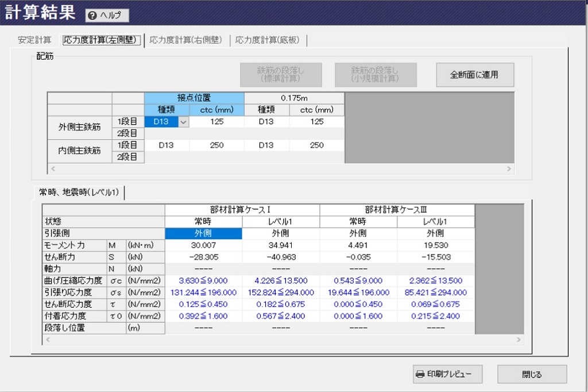Click 125 ctc cell under 接点位置
588x392 pixels.
[x=216, y=122]
